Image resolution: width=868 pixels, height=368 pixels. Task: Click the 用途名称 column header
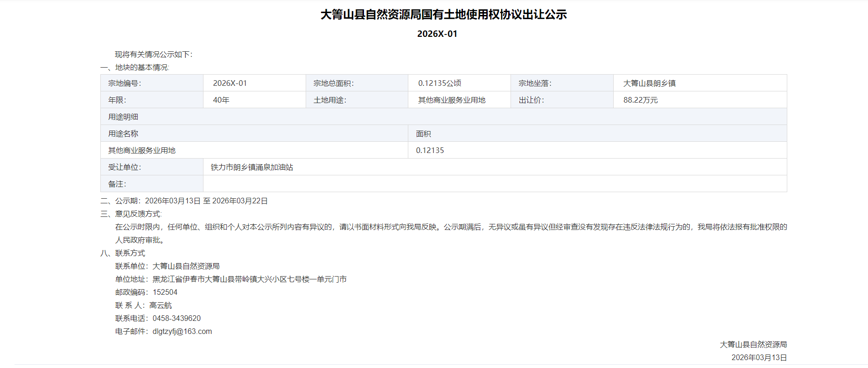tap(123, 133)
